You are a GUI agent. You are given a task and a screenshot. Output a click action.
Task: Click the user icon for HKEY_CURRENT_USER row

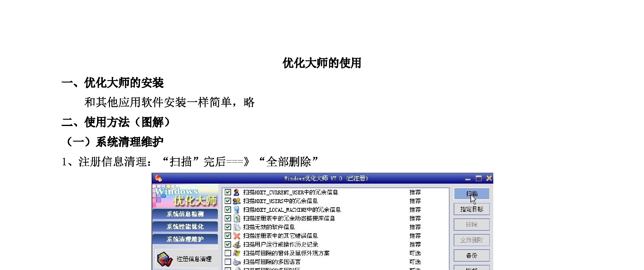[237, 192]
